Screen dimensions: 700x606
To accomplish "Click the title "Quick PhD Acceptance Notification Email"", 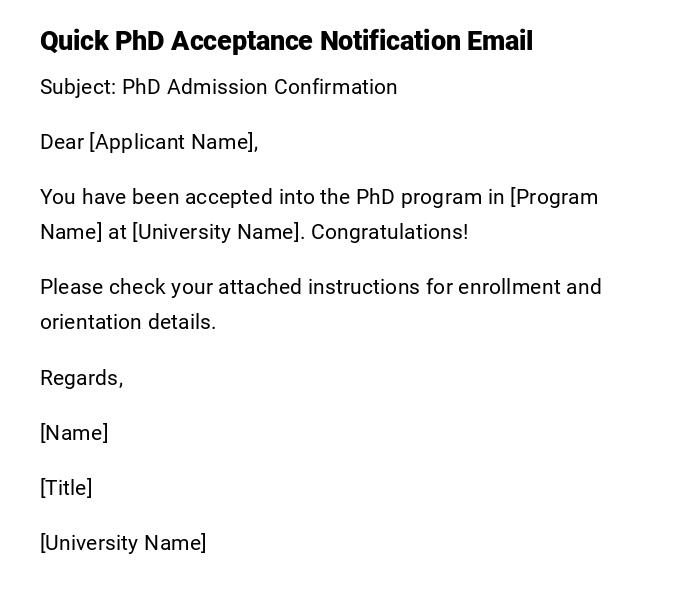I will (x=286, y=41).
